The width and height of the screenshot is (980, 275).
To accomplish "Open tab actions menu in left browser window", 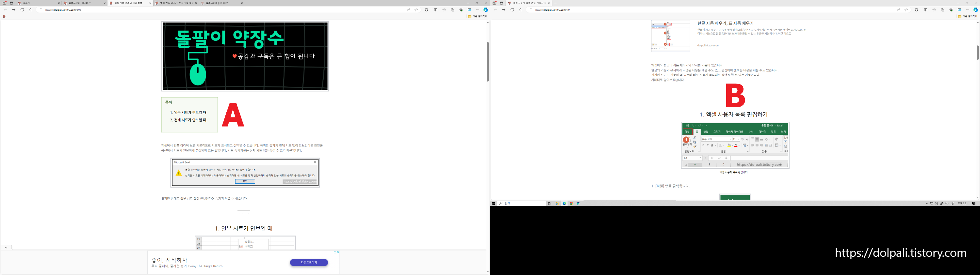I will 11,3.
